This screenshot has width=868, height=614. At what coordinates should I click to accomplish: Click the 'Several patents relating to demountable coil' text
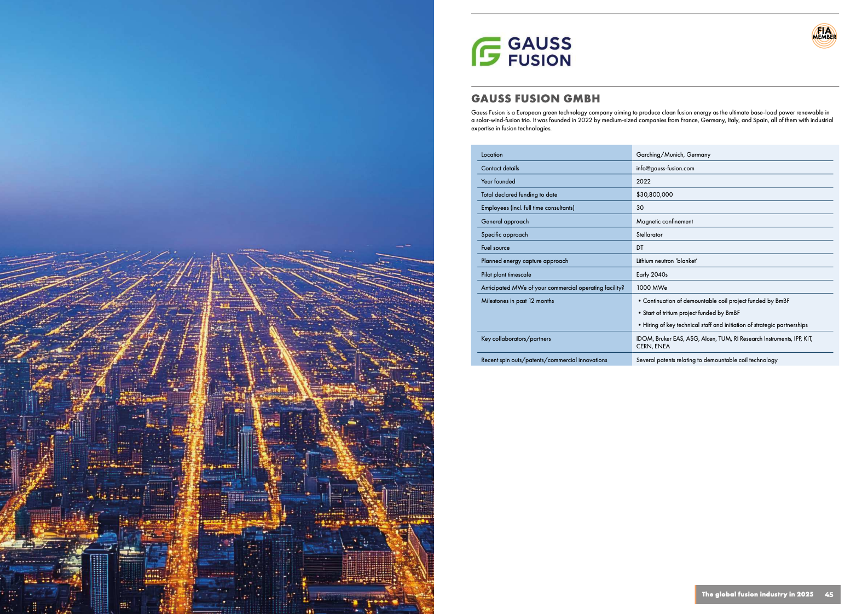pos(707,360)
